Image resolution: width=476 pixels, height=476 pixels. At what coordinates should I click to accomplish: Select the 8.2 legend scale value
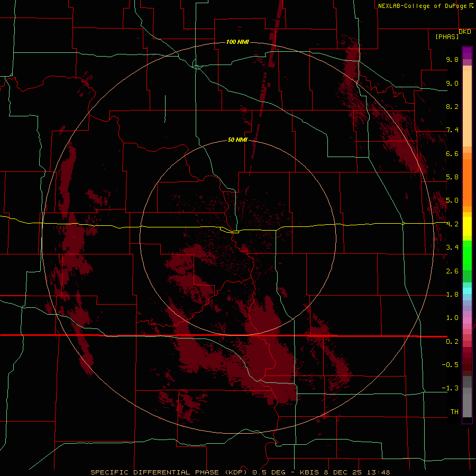[452, 106]
